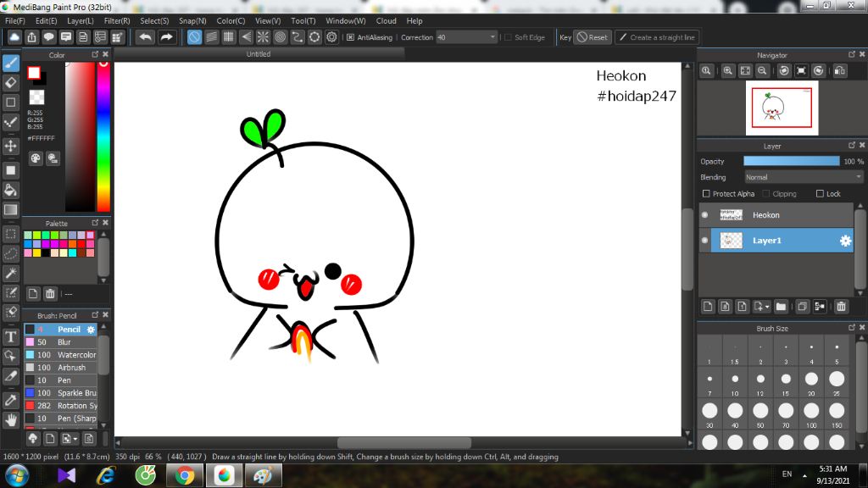Select the Hand tool
This screenshot has width=868, height=488.
10,420
